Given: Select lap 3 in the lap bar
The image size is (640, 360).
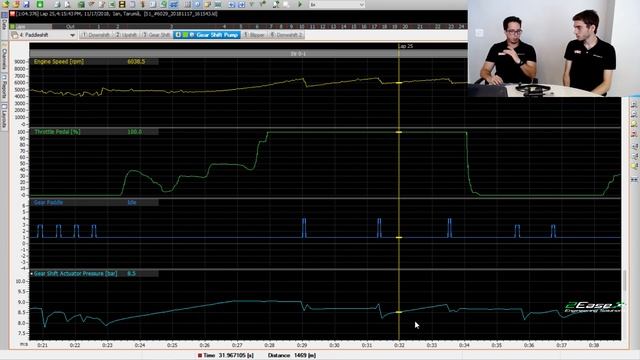Looking at the screenshot, I should (171, 27).
